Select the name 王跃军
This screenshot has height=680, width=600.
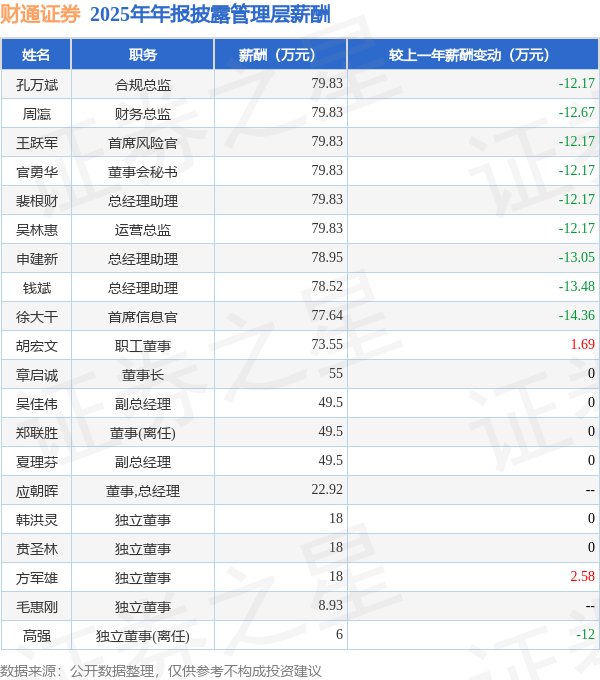pyautogui.click(x=37, y=142)
